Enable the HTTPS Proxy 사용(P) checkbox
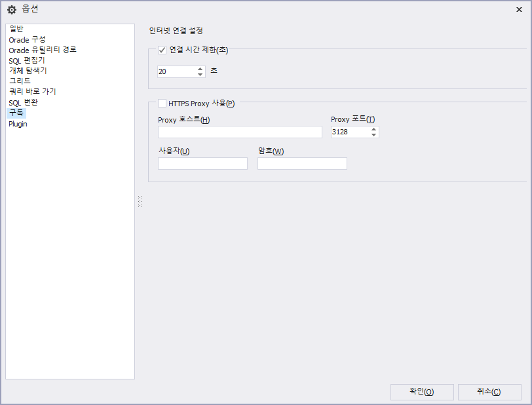The width and height of the screenshot is (532, 405). [x=161, y=103]
